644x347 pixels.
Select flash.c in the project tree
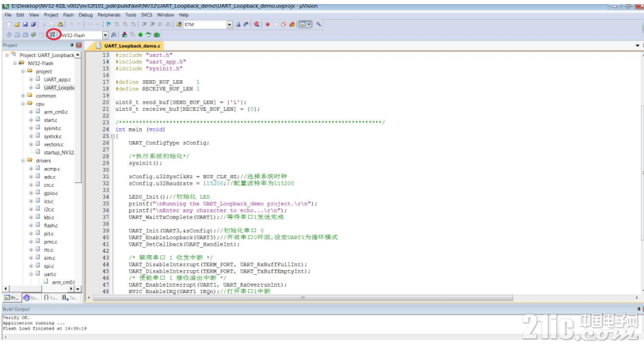[51, 226]
